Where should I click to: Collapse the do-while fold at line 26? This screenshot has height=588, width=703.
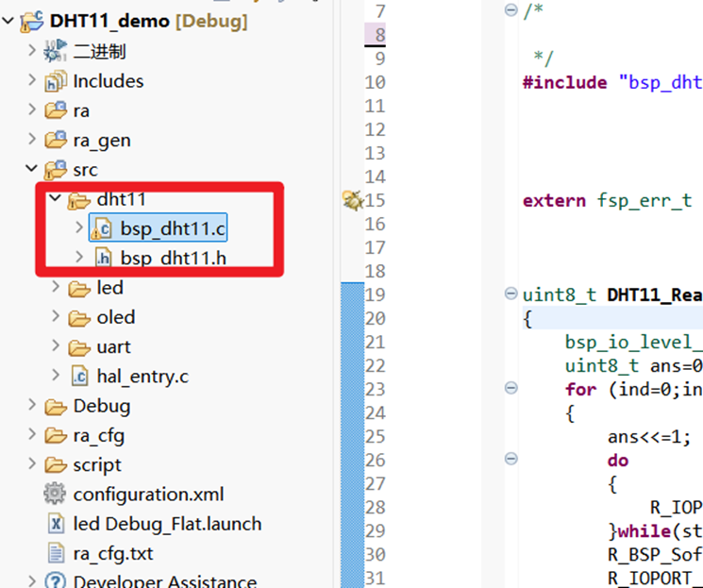point(511,459)
